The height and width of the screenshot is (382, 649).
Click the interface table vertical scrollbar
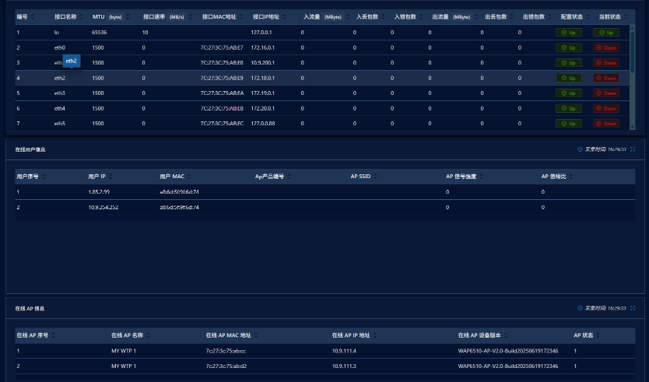[x=632, y=77]
